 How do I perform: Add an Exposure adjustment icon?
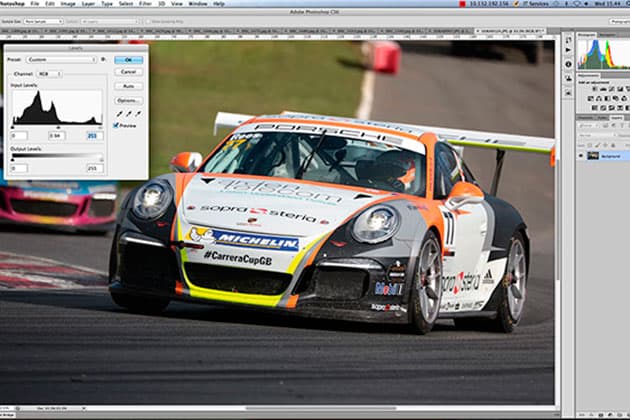(620, 88)
